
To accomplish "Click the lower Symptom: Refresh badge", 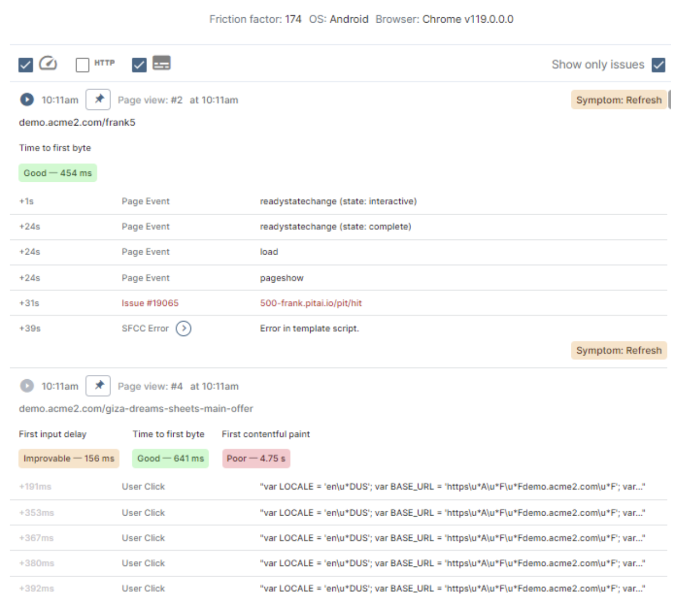I will coord(618,351).
